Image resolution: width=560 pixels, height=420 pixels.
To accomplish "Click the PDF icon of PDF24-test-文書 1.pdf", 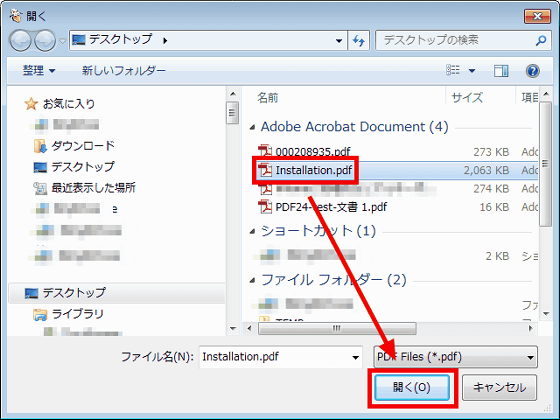I will pos(265,207).
